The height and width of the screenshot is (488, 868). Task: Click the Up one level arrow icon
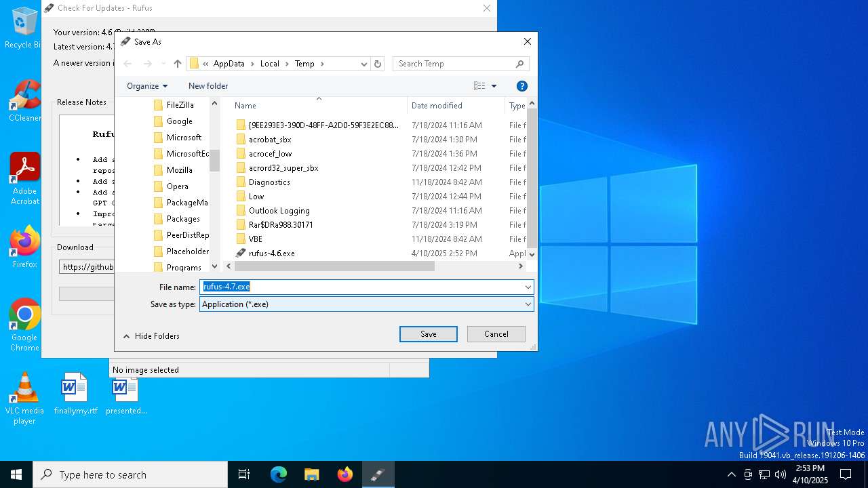point(178,64)
